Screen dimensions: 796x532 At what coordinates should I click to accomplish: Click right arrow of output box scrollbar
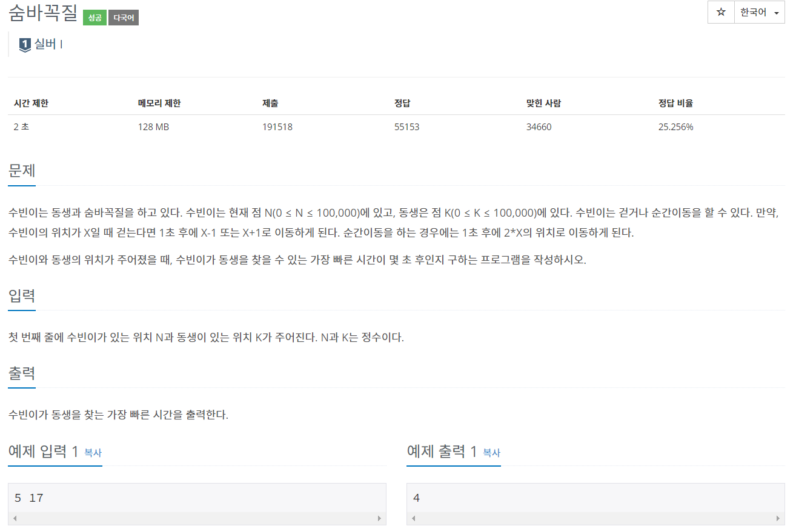point(778,519)
